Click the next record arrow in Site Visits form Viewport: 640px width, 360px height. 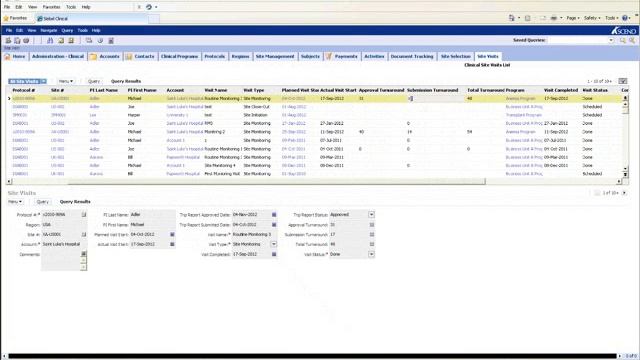point(624,193)
